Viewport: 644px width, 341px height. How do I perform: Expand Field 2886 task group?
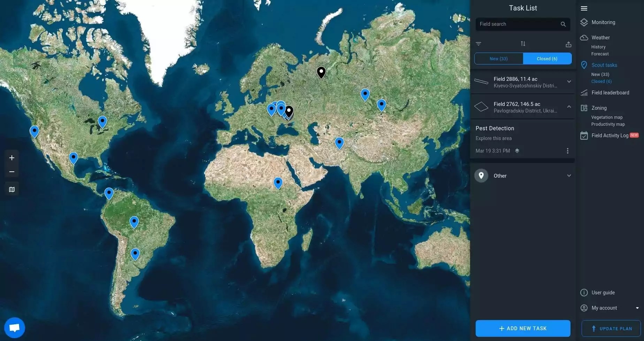(569, 82)
